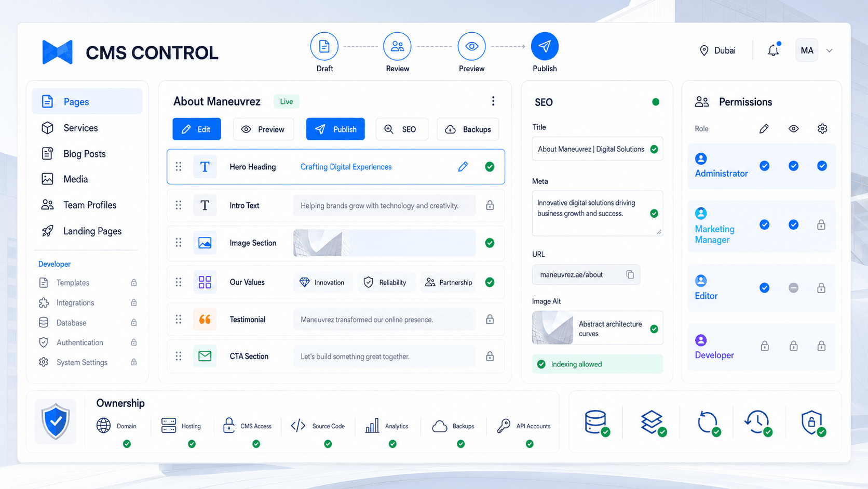Select the Reliability value chip
Image resolution: width=868 pixels, height=489 pixels.
(386, 282)
